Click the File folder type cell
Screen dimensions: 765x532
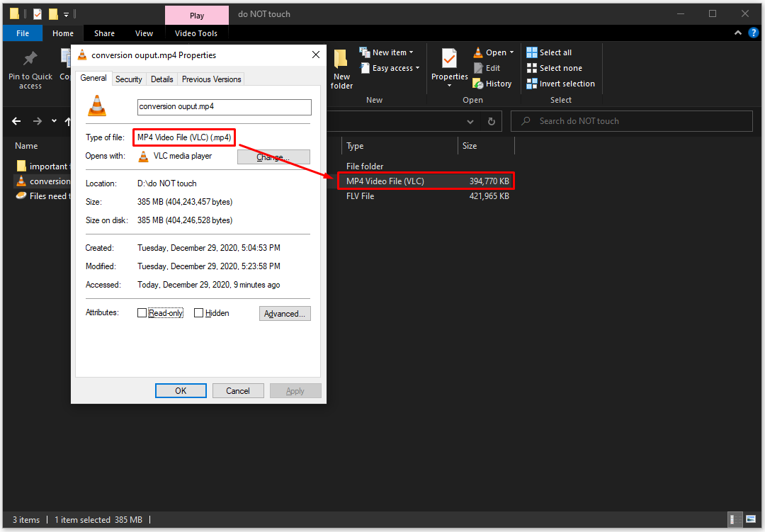pyautogui.click(x=365, y=166)
